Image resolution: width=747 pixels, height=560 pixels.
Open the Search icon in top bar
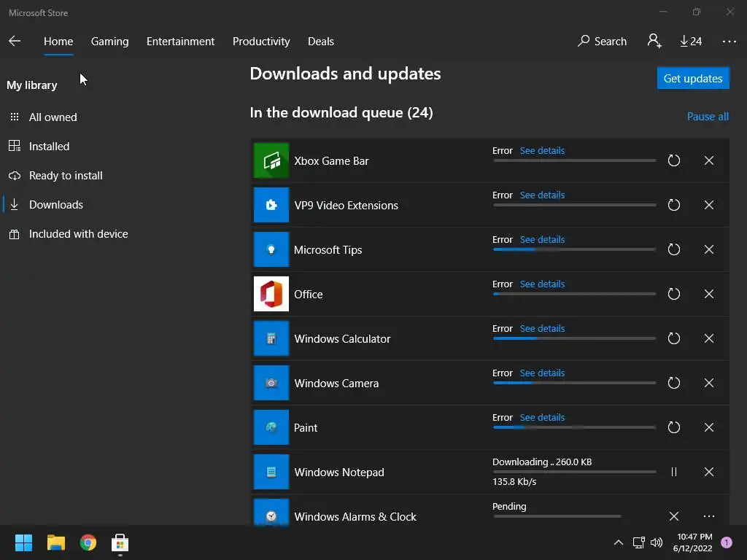602,42
